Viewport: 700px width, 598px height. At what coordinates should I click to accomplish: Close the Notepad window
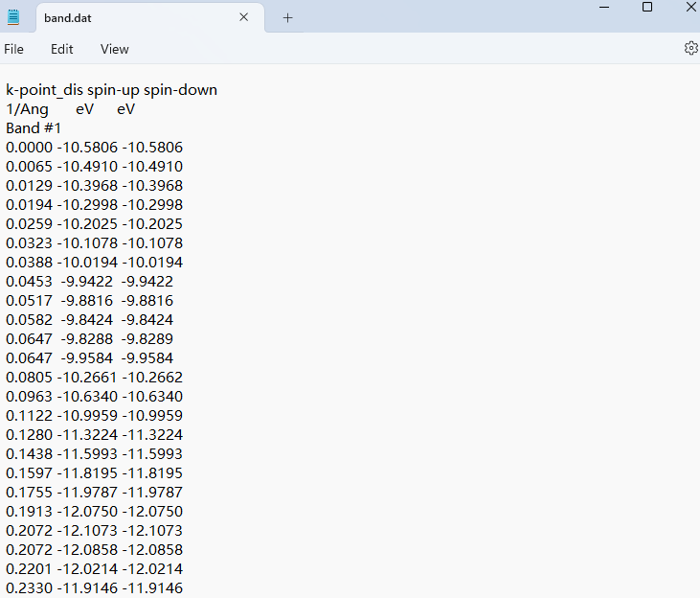tap(689, 8)
